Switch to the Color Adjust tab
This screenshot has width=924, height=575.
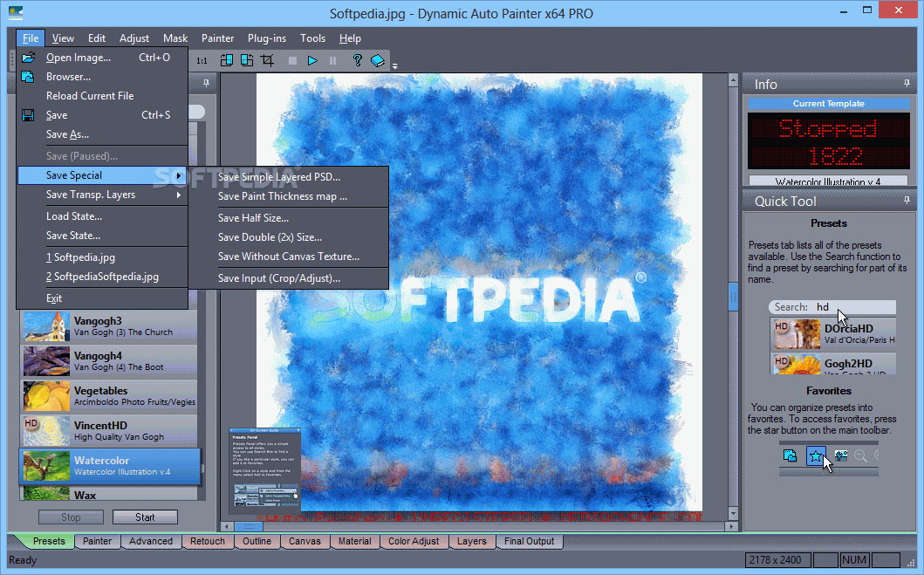tap(414, 541)
